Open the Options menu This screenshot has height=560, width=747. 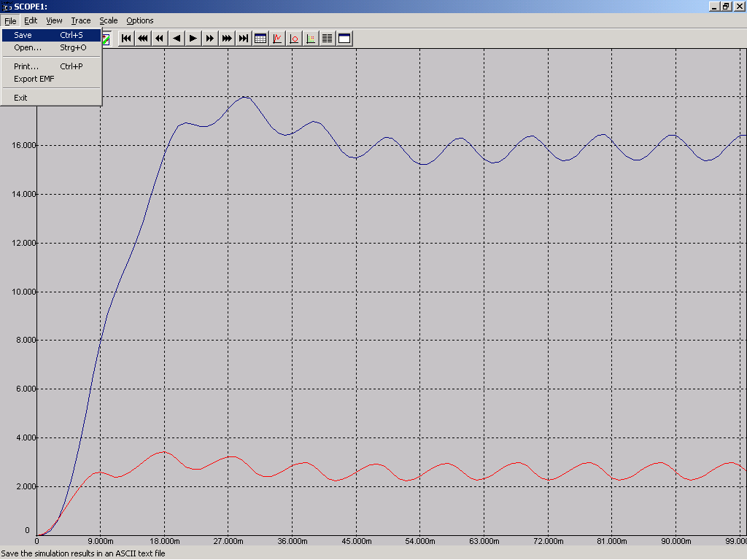point(139,20)
